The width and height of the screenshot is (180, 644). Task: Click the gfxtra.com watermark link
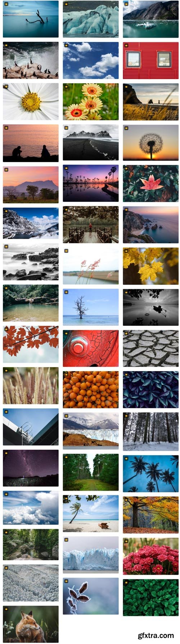156,635
